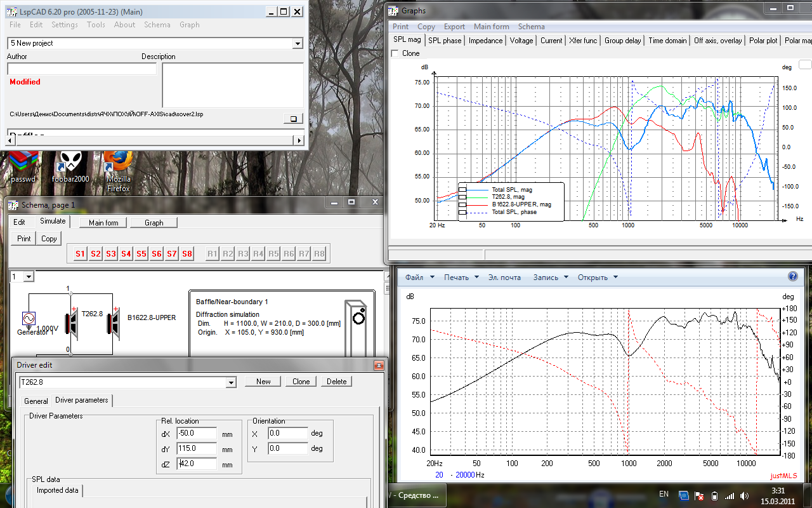The image size is (812, 508).
Task: Select the T262.8 driver speaker symbol
Action: tap(72, 323)
